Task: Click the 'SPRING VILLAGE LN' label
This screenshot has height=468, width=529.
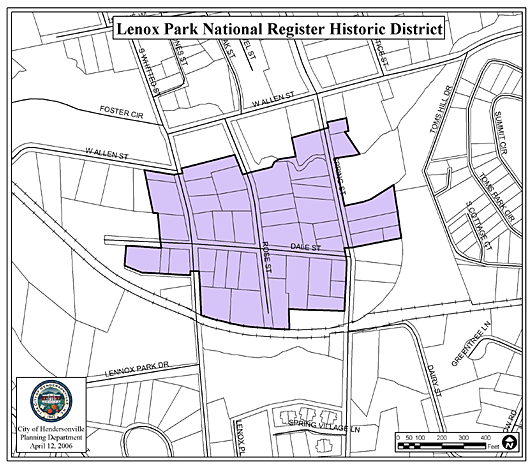Action: [x=324, y=426]
